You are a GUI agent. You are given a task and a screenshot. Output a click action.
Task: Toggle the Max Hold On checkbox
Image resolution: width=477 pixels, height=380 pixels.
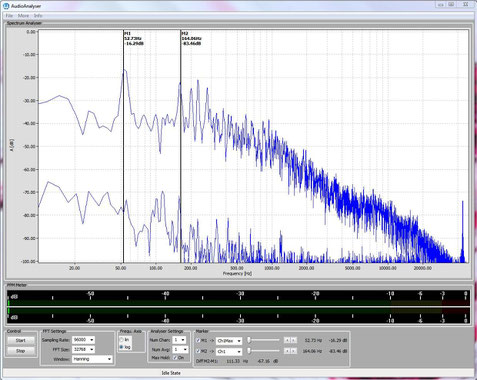(175, 358)
